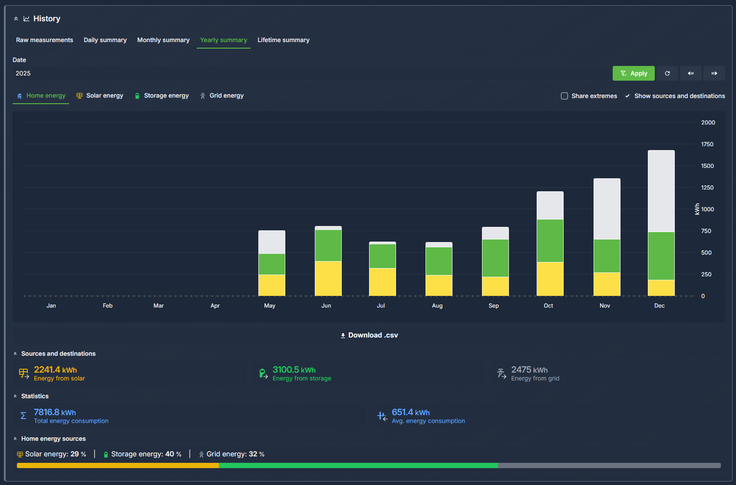
Task: Collapse the Sources and destinations section
Action: (16, 354)
